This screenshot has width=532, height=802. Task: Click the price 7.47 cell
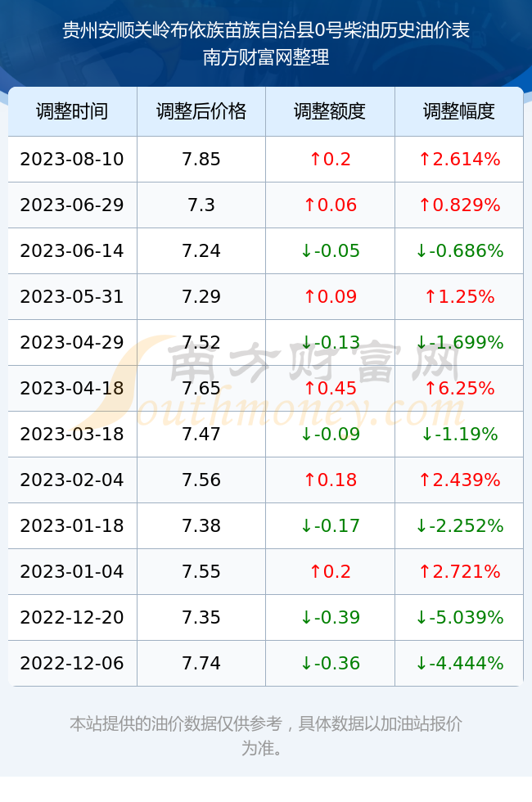click(201, 435)
